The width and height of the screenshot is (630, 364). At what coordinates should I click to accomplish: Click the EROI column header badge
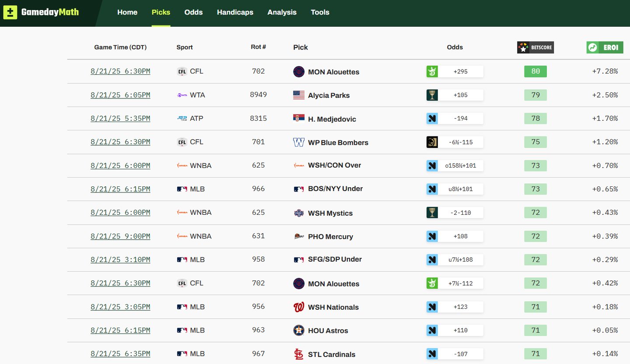click(605, 47)
